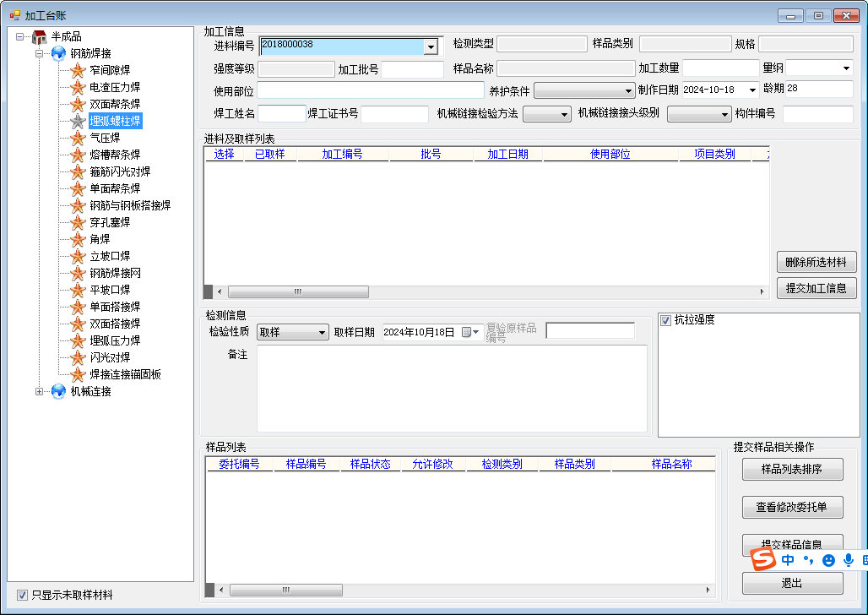The width and height of the screenshot is (868, 615).
Task: Click the house icon for 半成品
Action: (x=39, y=36)
